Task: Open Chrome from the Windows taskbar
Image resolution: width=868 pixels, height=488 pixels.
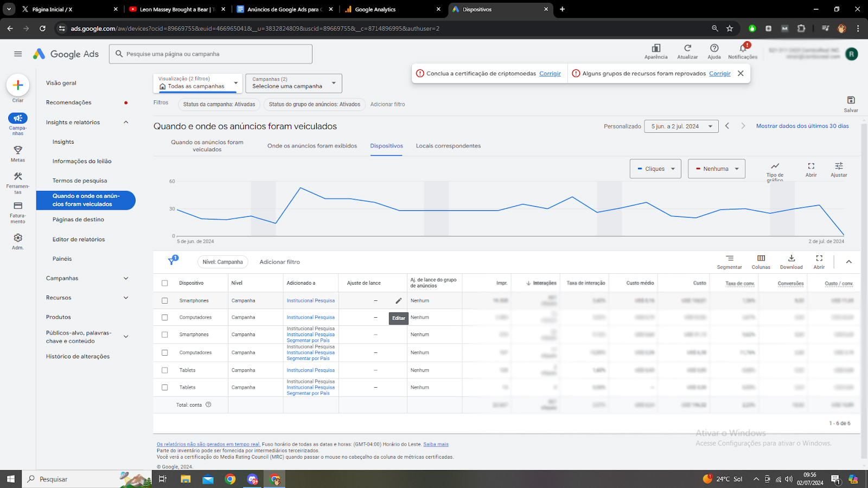Action: click(231, 479)
